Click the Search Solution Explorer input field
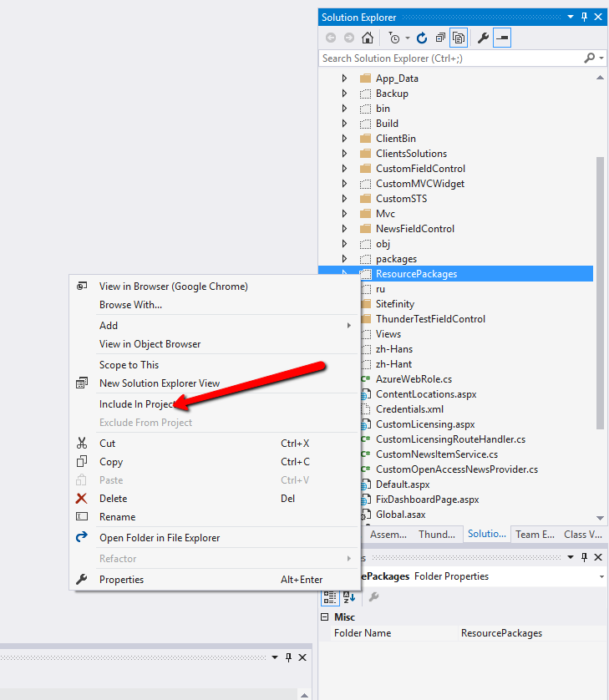 coord(451,58)
